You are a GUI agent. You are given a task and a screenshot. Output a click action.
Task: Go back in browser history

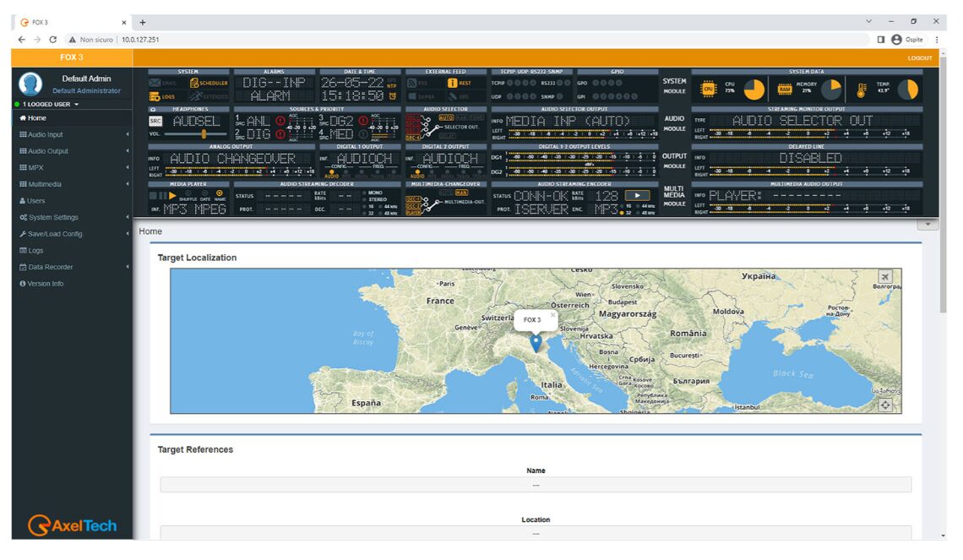coord(21,40)
